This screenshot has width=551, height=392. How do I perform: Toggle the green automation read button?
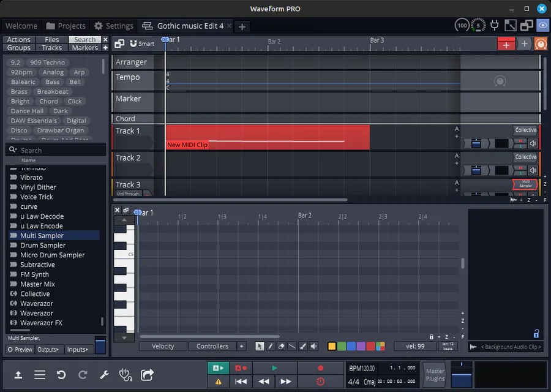[x=218, y=368]
